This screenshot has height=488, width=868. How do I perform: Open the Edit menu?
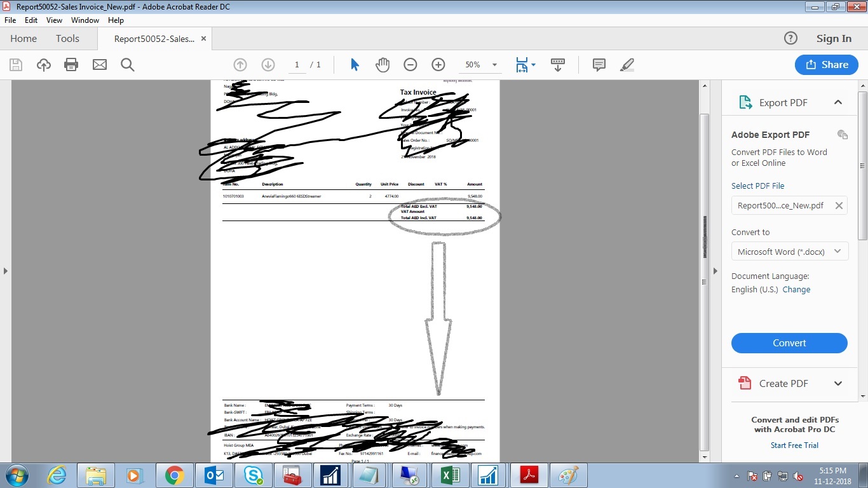(x=31, y=20)
